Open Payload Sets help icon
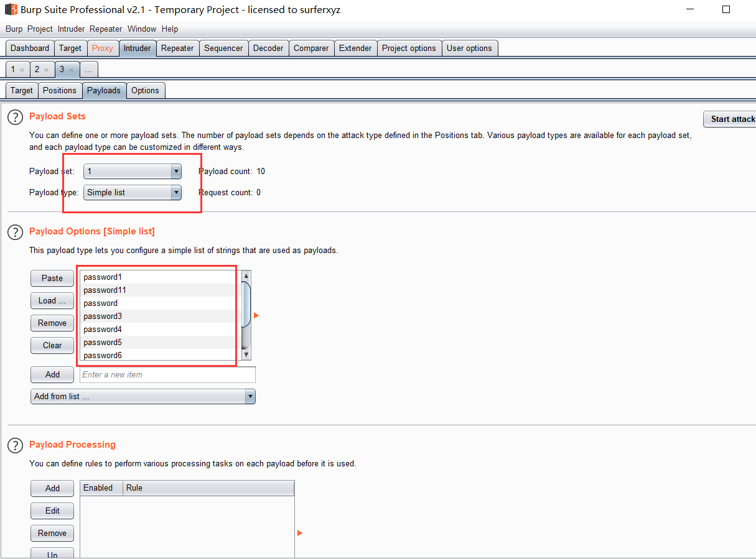The width and height of the screenshot is (756, 559). pyautogui.click(x=15, y=117)
